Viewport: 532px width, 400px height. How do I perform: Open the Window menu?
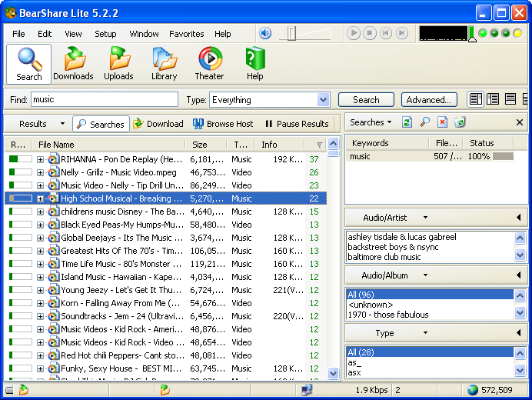pos(144,34)
